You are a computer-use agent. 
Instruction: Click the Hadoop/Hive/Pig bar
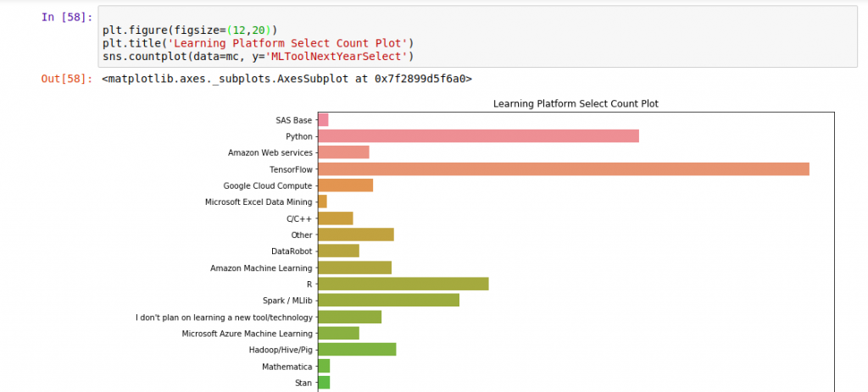pyautogui.click(x=357, y=350)
